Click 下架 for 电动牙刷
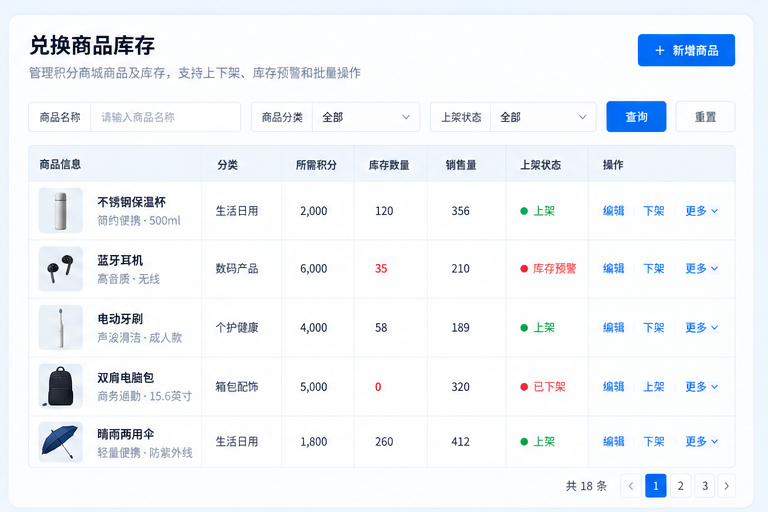This screenshot has width=768, height=512. pos(653,327)
